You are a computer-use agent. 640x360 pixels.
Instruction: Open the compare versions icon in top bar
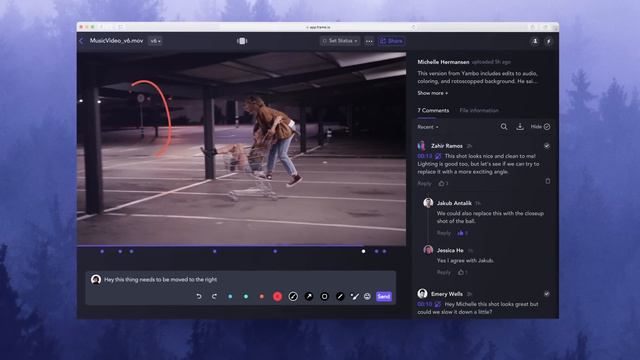click(242, 41)
